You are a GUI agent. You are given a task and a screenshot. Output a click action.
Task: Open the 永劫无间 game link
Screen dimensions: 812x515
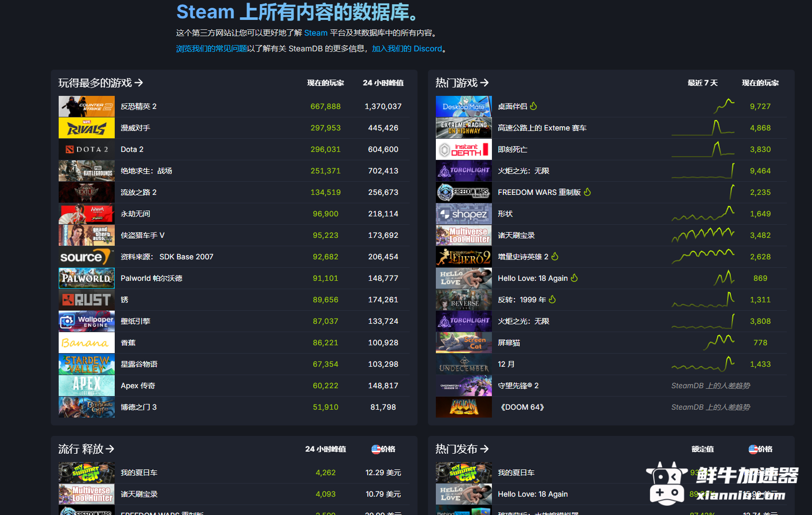point(136,214)
